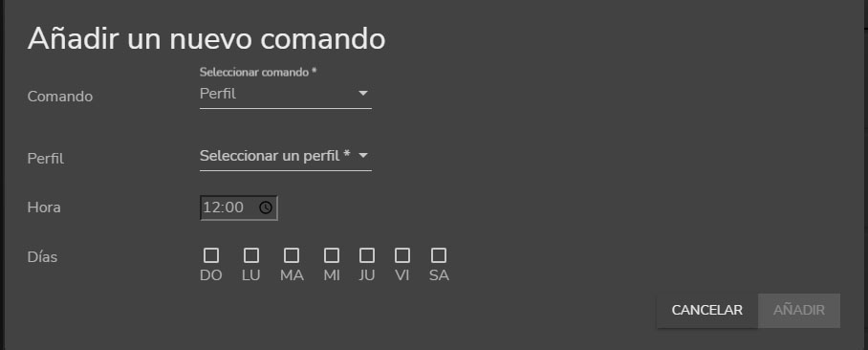Click the 'Añadir un nuevo comando' dialog title

(x=206, y=39)
